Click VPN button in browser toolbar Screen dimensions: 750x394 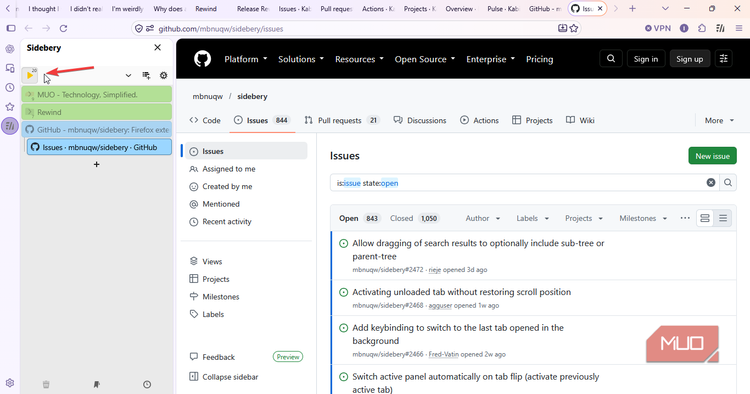(658, 29)
